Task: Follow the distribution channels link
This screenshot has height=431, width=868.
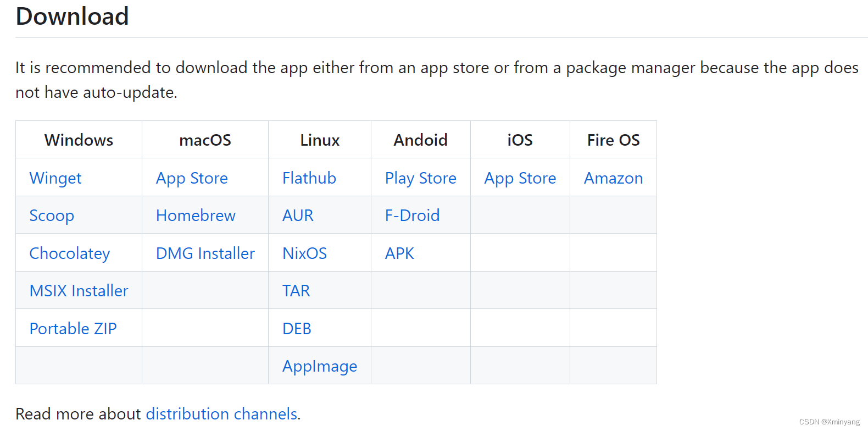Action: (222, 414)
